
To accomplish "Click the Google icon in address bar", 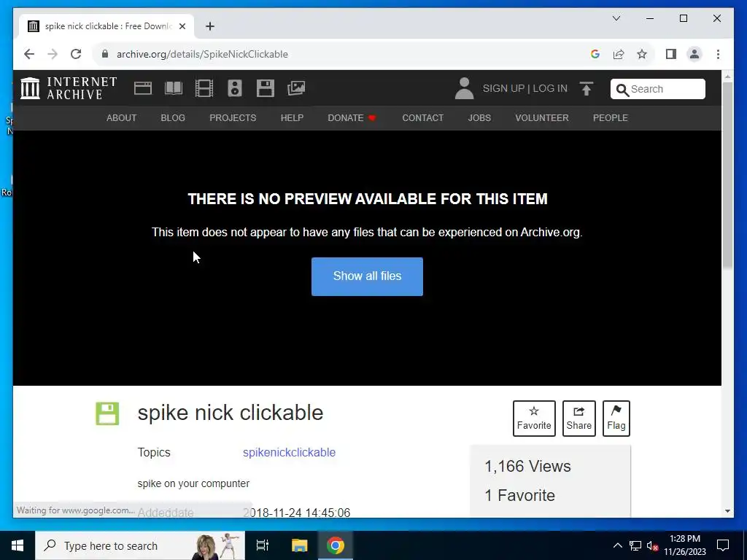I will pos(595,54).
